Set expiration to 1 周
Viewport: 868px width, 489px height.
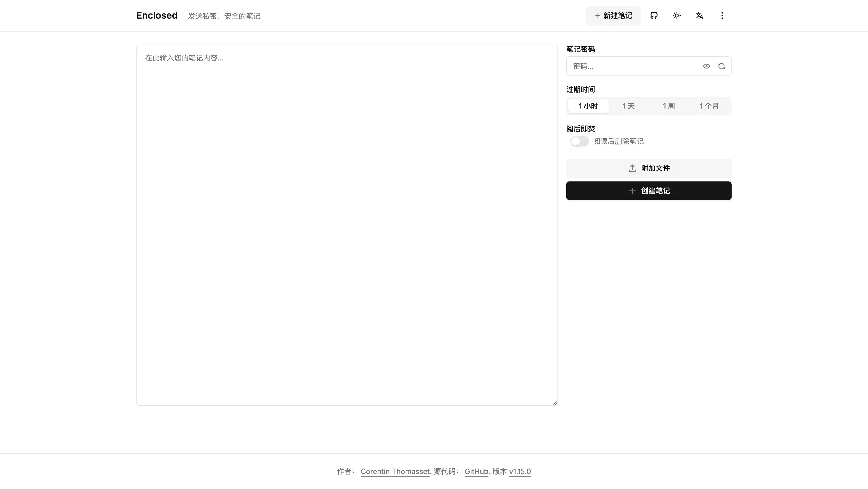pos(669,106)
